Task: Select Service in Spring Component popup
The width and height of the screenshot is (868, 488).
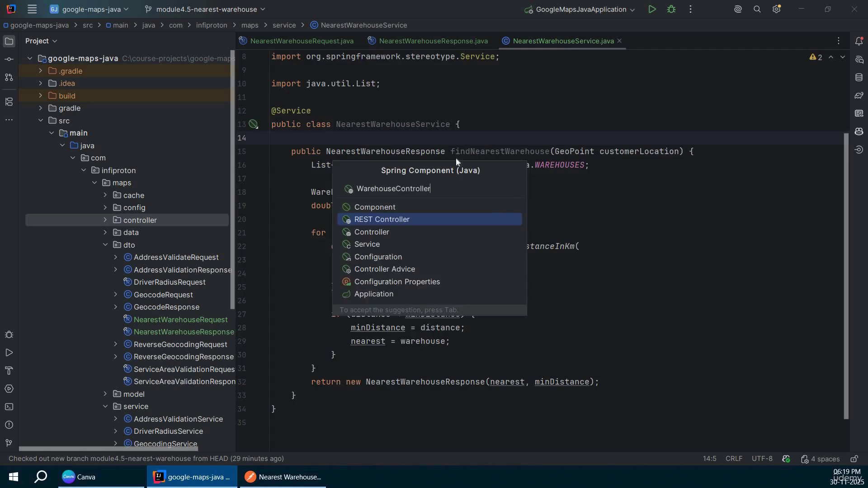Action: pos(429,244)
